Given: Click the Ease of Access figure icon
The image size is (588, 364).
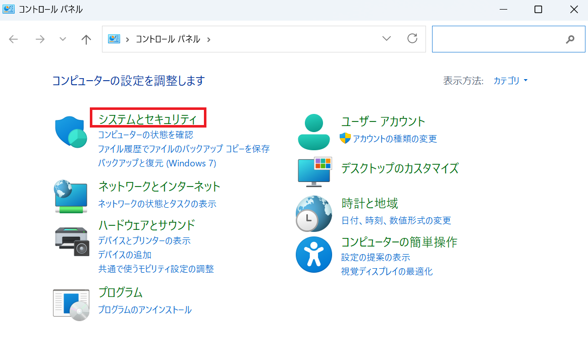Looking at the screenshot, I should 313,255.
